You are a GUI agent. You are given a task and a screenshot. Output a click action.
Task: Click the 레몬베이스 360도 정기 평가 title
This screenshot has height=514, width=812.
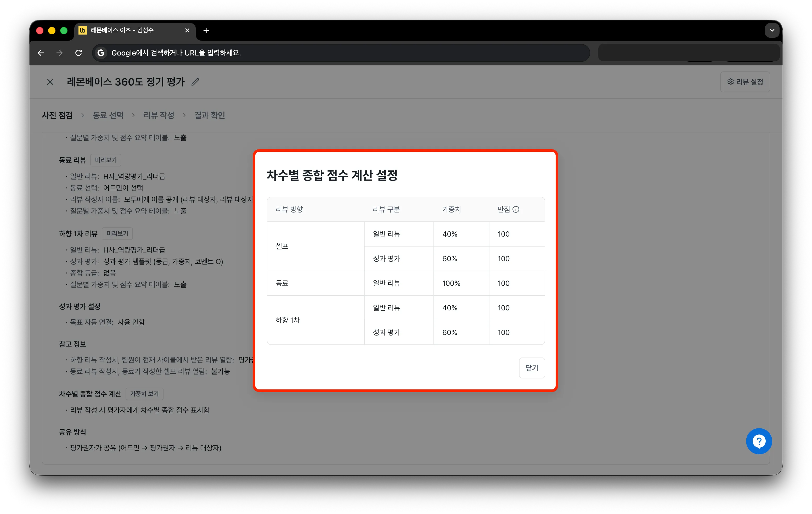coord(126,82)
